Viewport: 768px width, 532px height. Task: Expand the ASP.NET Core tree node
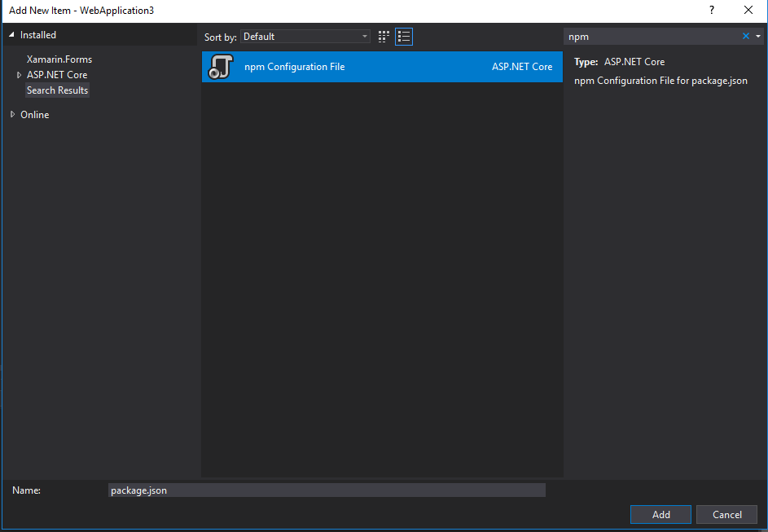[x=18, y=74]
